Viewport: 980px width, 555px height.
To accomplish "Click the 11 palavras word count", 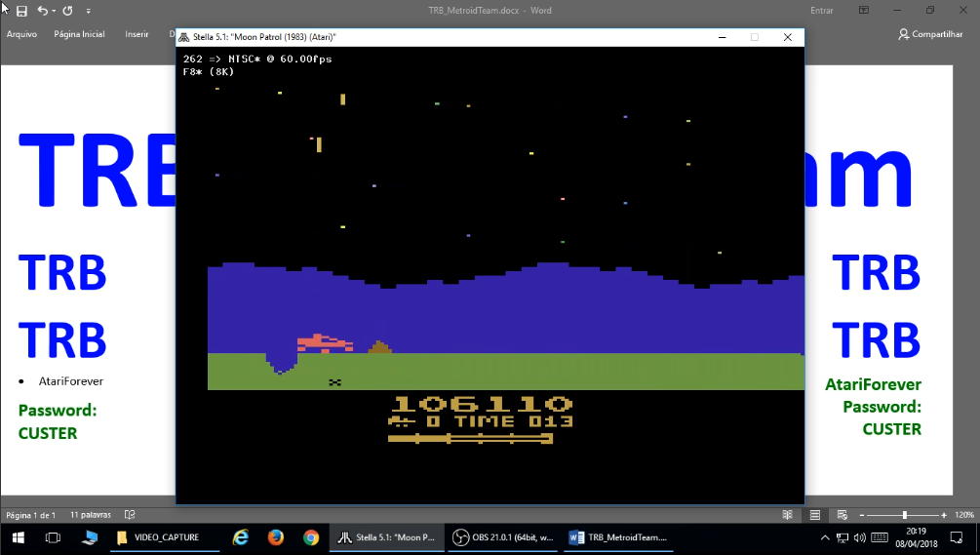I will pos(91,515).
